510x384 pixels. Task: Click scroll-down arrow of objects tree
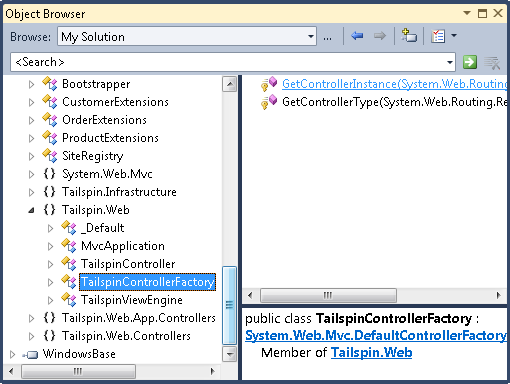pos(230,354)
